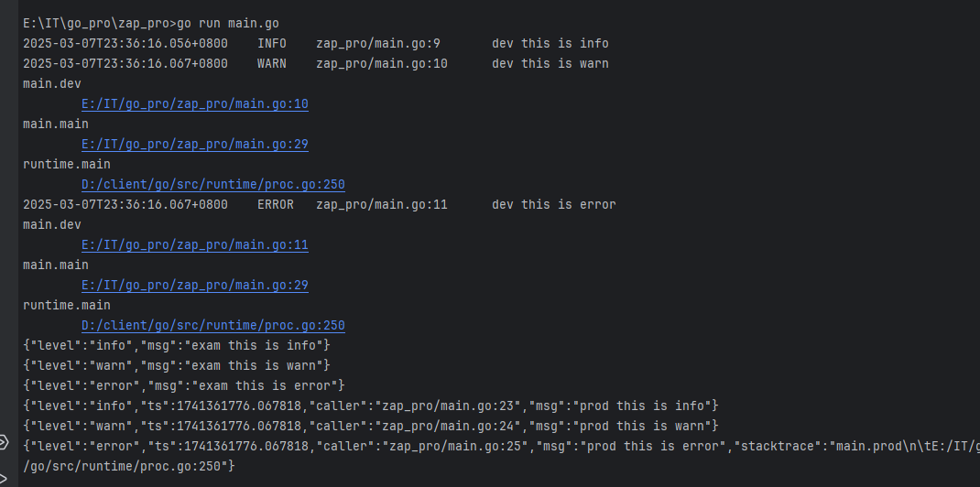Follow main.go:29 link in ERROR stack trace
Image resolution: width=980 pixels, height=487 pixels.
[194, 286]
